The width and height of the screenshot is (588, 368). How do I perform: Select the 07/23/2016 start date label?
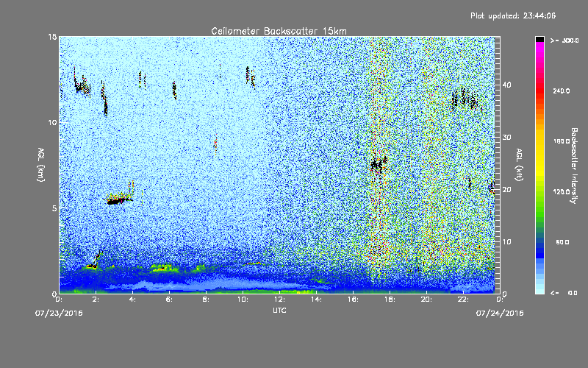(x=59, y=314)
